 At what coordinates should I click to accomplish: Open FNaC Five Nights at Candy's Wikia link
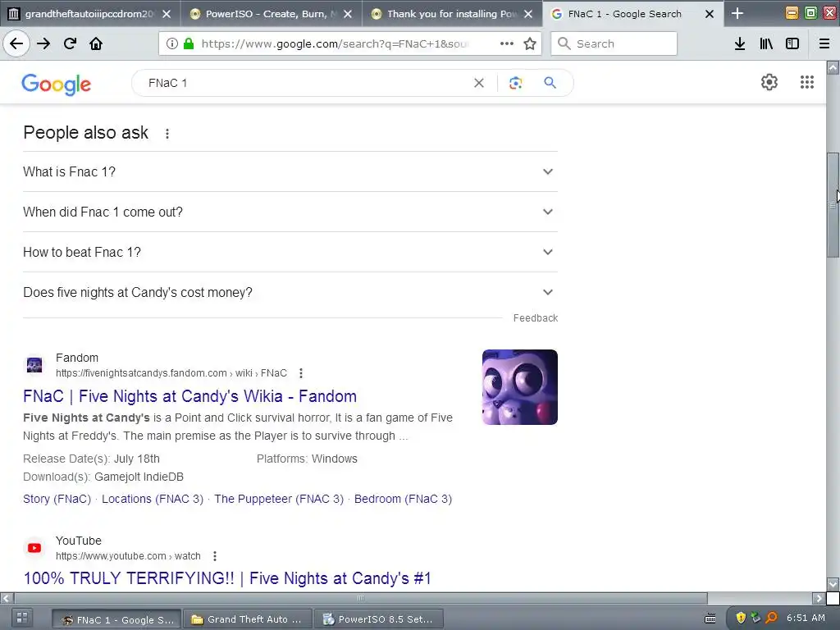click(189, 396)
